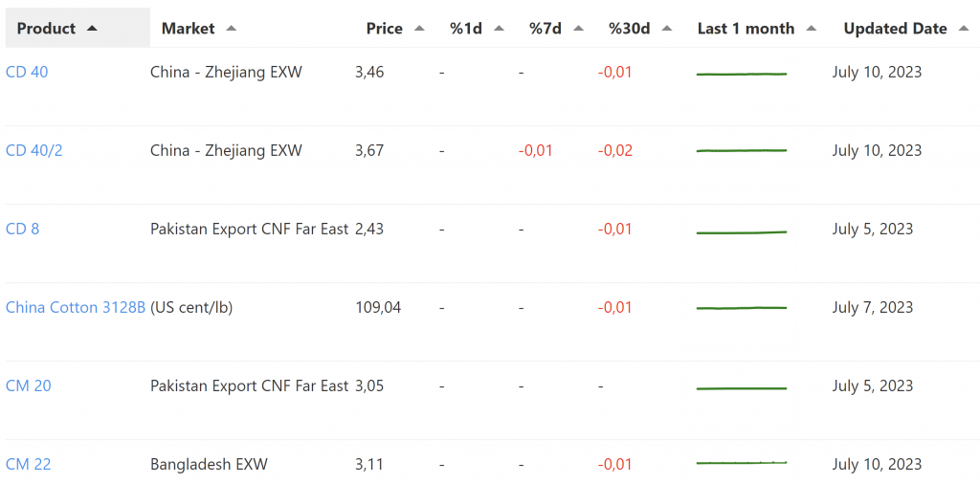Screen dimensions: 980x484
Task: Open the CD 40/2 product link
Action: coord(34,150)
